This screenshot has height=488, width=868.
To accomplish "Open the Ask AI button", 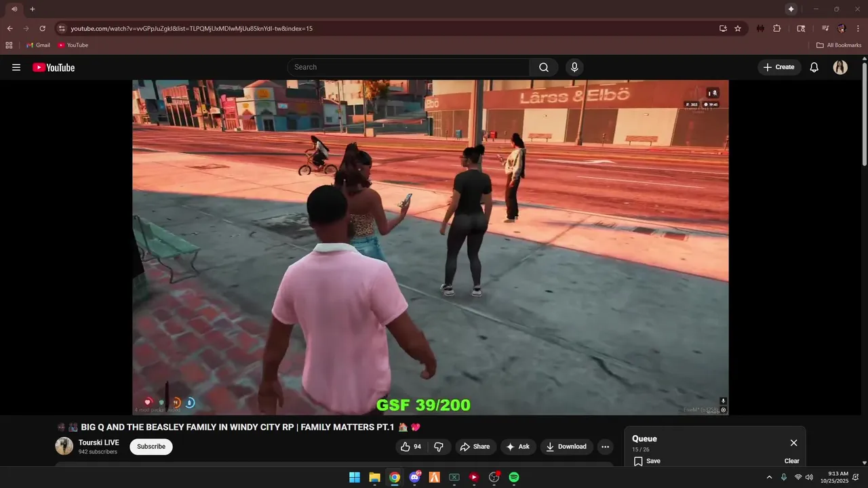I will [x=518, y=447].
